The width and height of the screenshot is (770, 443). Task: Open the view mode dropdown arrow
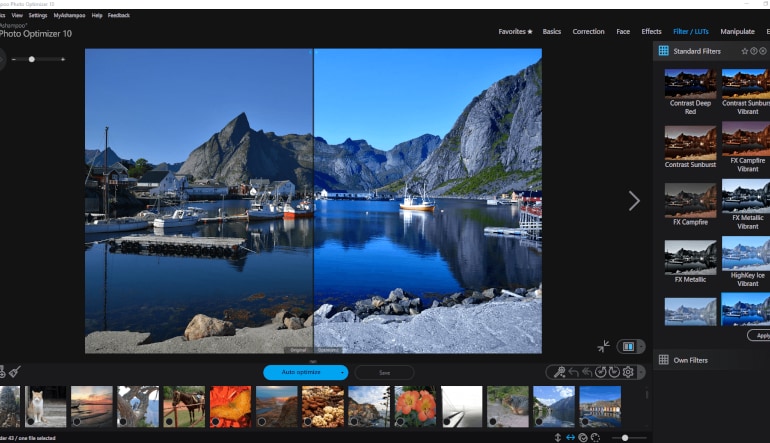(x=641, y=347)
